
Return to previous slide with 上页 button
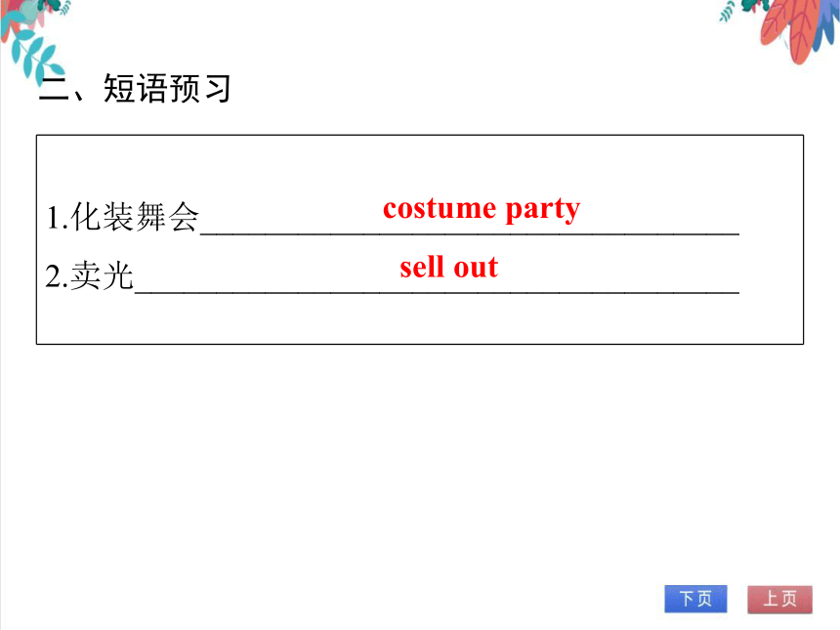(x=779, y=599)
